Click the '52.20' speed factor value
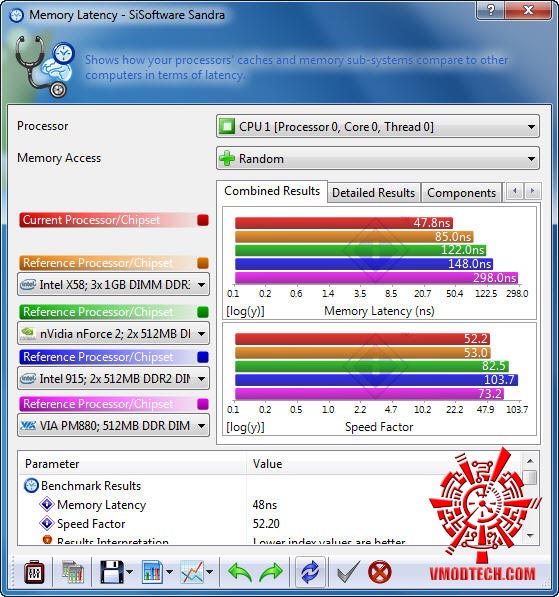The width and height of the screenshot is (559, 597). point(266,524)
